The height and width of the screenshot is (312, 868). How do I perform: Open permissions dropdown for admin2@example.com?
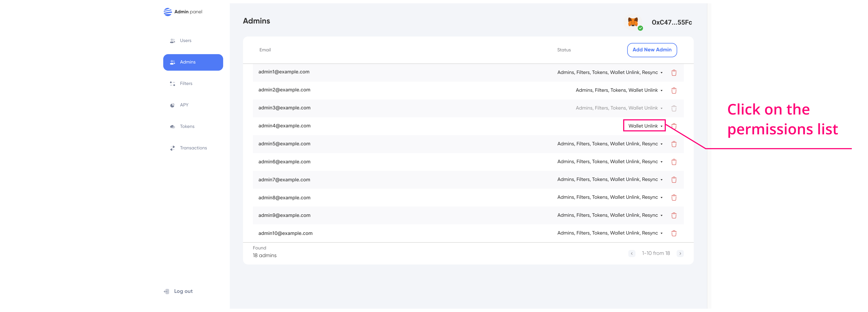pos(619,90)
